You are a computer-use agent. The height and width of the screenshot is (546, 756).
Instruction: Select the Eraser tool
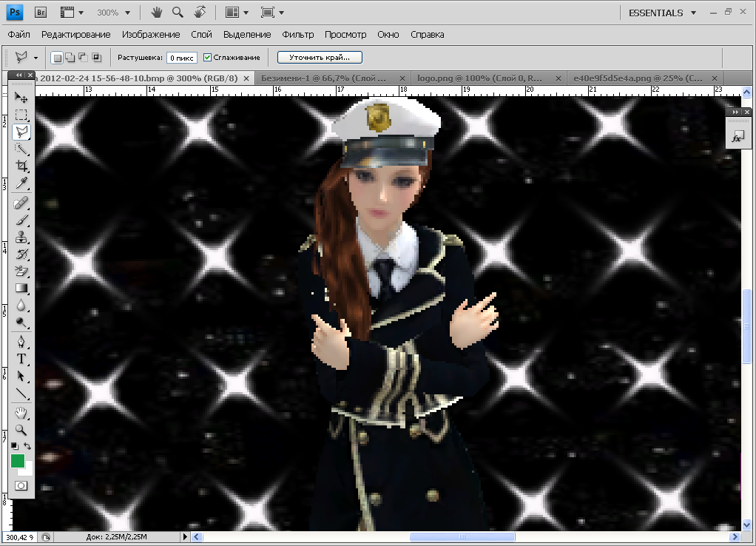point(21,271)
